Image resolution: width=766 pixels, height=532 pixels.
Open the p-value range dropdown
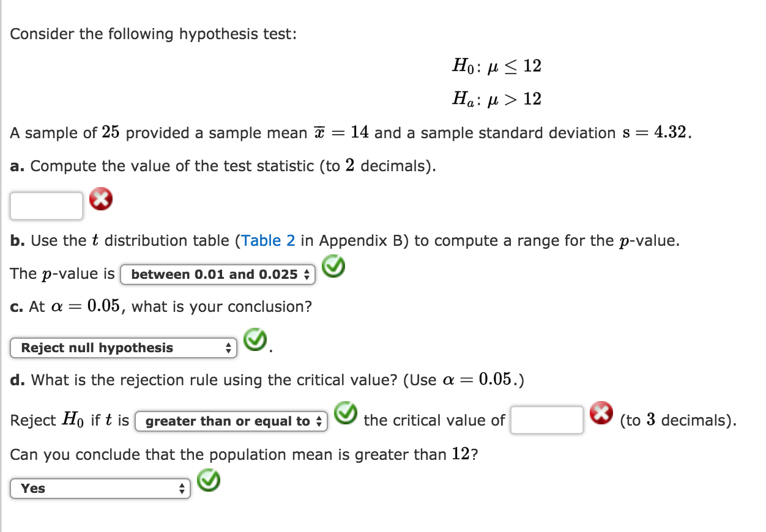[x=218, y=275]
